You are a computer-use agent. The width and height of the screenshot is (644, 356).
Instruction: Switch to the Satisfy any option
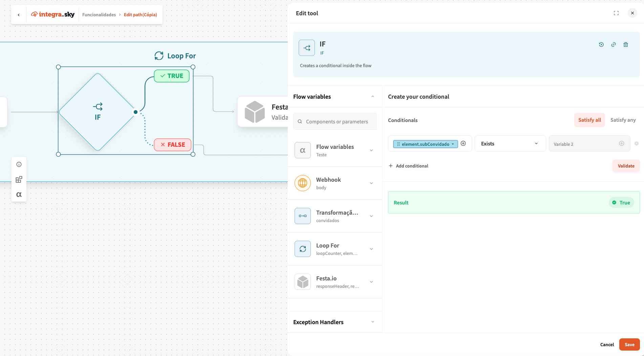623,120
